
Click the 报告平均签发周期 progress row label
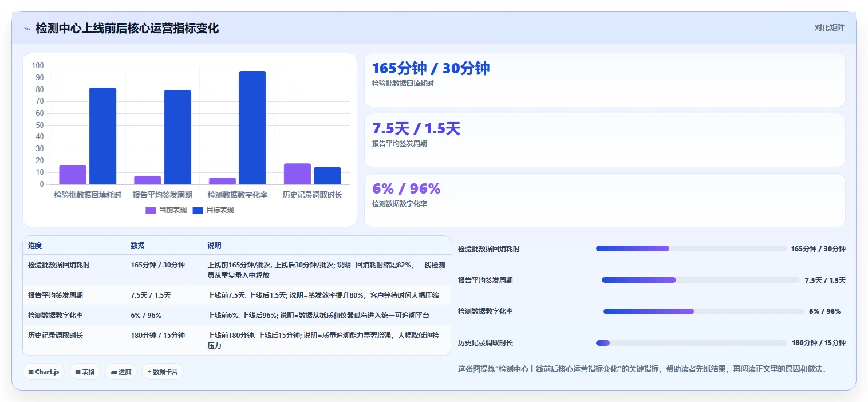(x=486, y=280)
